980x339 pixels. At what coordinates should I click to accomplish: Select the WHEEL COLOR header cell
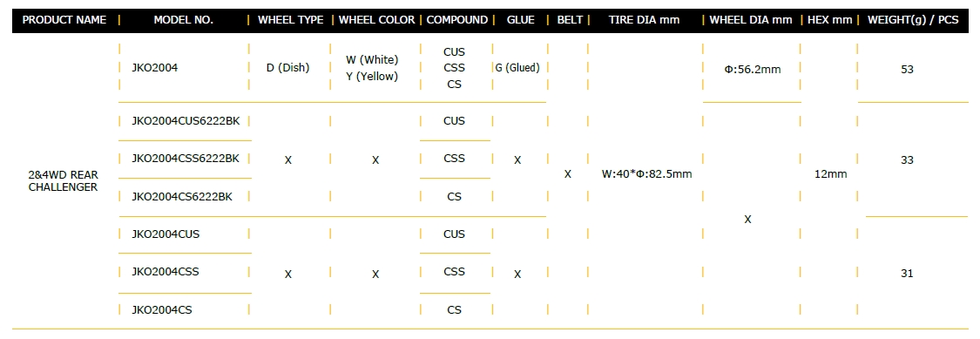377,20
